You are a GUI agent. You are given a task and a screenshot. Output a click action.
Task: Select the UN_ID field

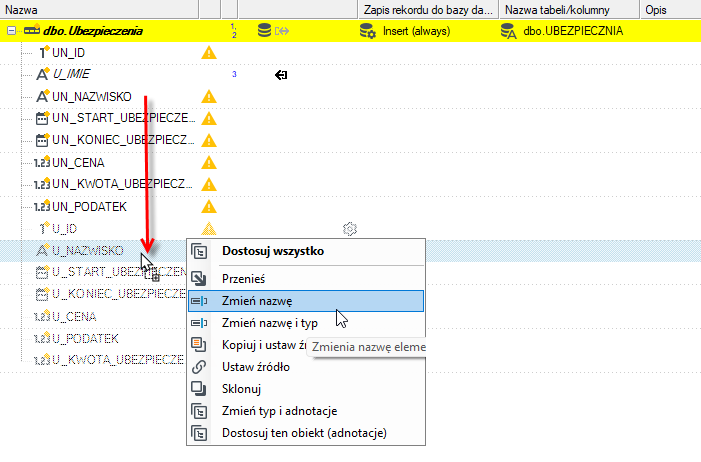tap(68, 53)
